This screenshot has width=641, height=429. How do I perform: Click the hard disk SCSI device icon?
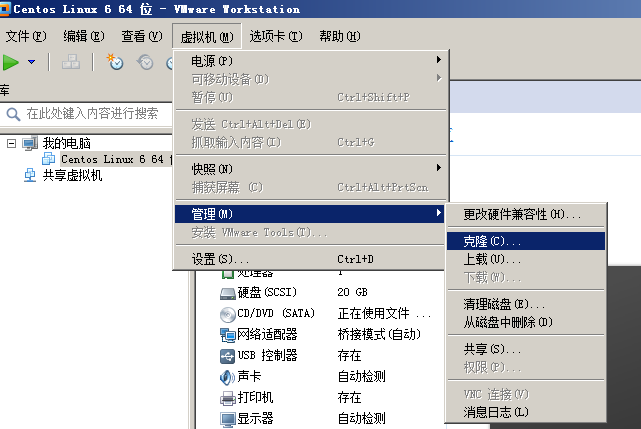click(x=228, y=293)
